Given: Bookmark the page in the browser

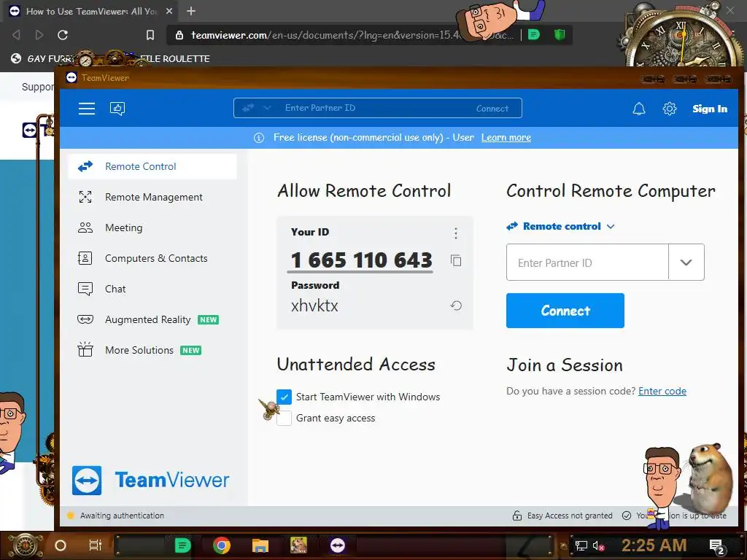Looking at the screenshot, I should click(150, 35).
